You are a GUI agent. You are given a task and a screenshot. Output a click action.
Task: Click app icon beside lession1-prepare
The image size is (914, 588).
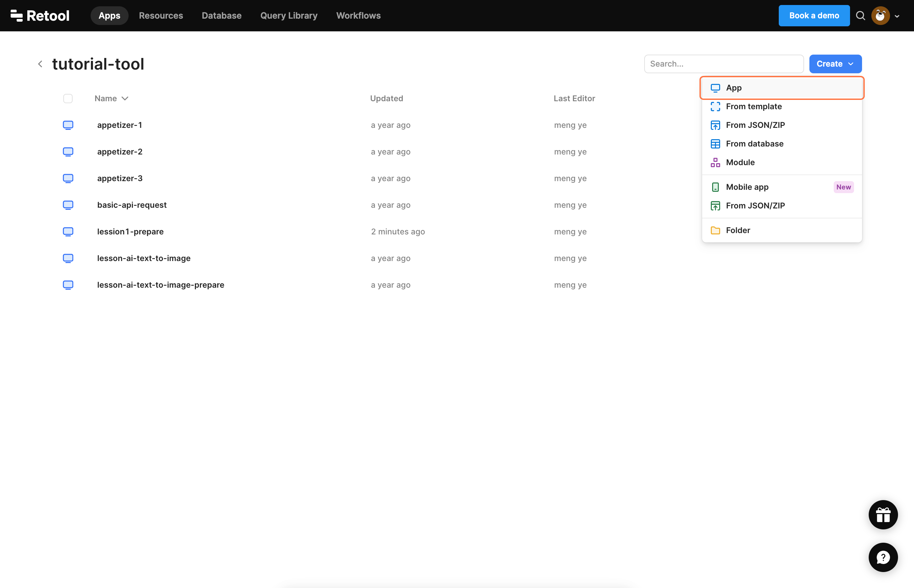[x=68, y=232]
